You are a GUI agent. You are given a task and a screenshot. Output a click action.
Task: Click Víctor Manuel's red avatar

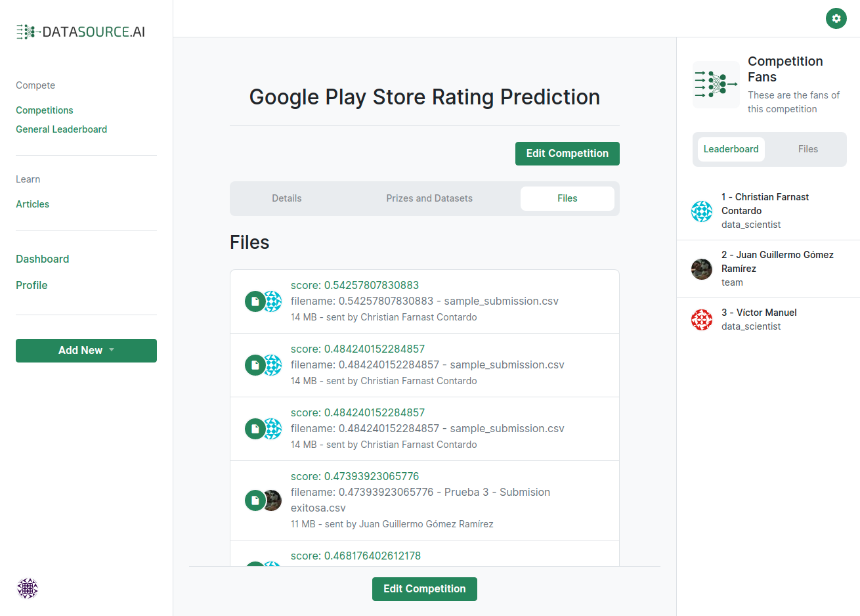point(702,320)
